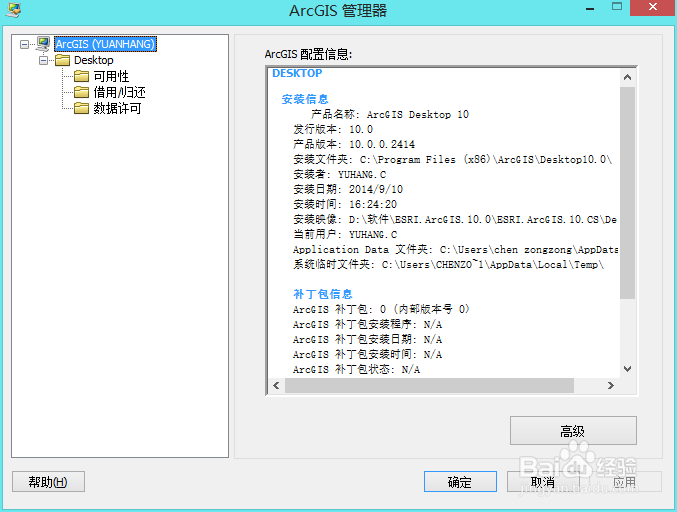Click the Desktop folder icon
The image size is (677, 512).
coord(63,60)
